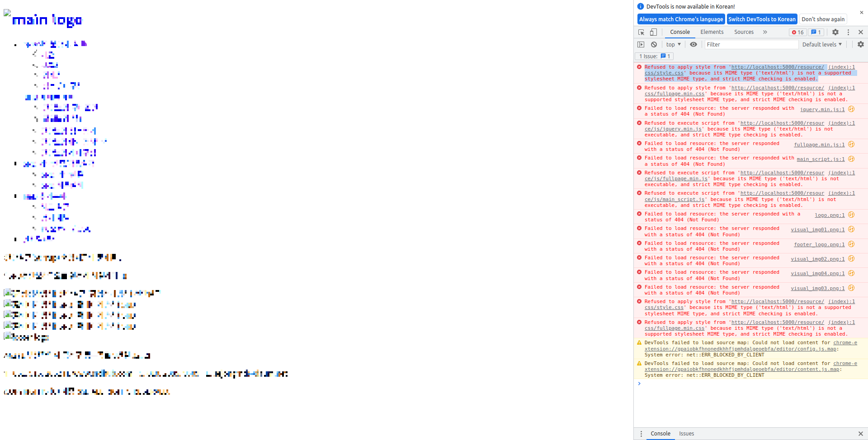Open jquery.min.js:1 source link
Viewport: 868px width, 440px height.
click(822, 109)
